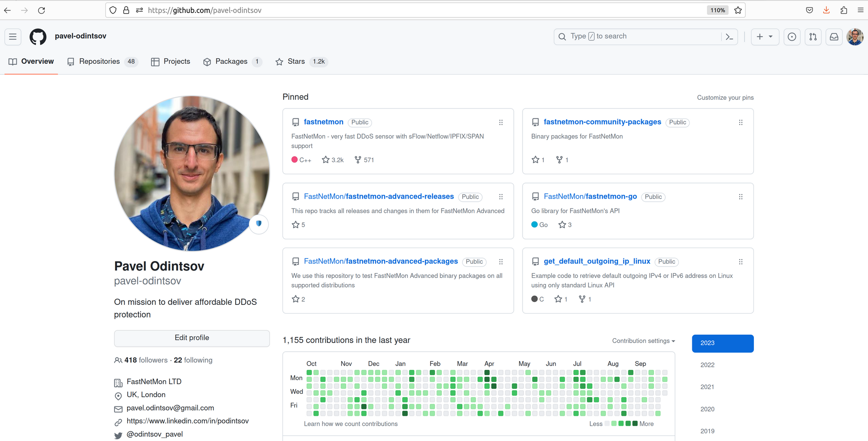This screenshot has width=868, height=441.
Task: Switch to the Overview tab
Action: 31,62
